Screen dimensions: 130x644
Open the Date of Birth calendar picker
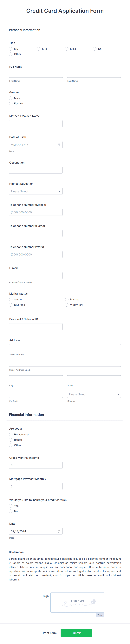[x=59, y=144]
